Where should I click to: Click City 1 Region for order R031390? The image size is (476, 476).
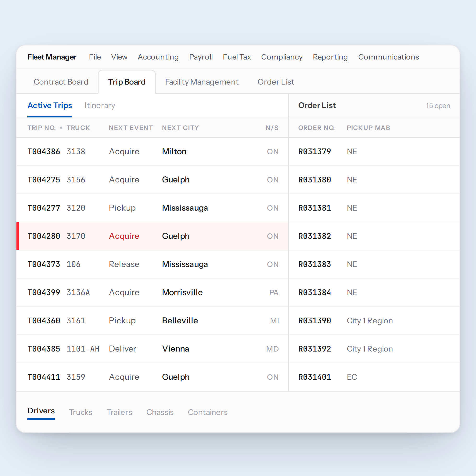tap(370, 321)
